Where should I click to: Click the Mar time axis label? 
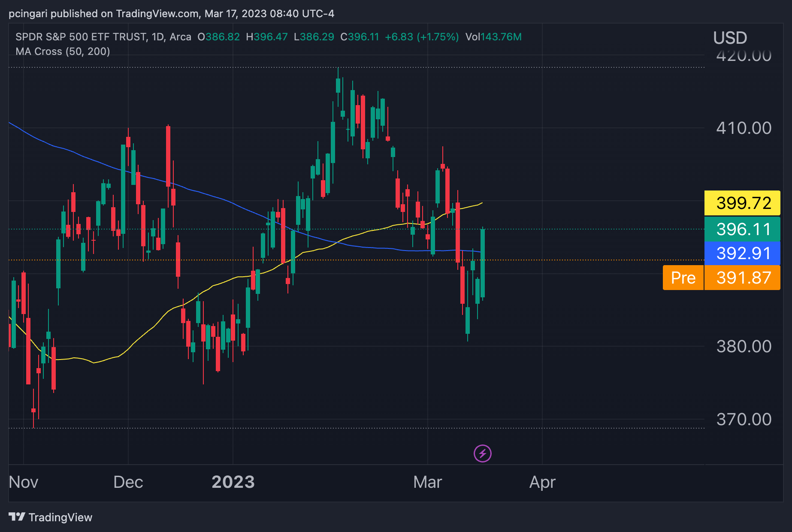click(427, 482)
